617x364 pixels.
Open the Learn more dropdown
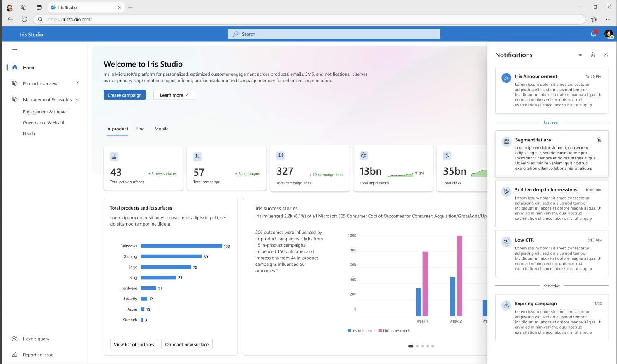174,95
